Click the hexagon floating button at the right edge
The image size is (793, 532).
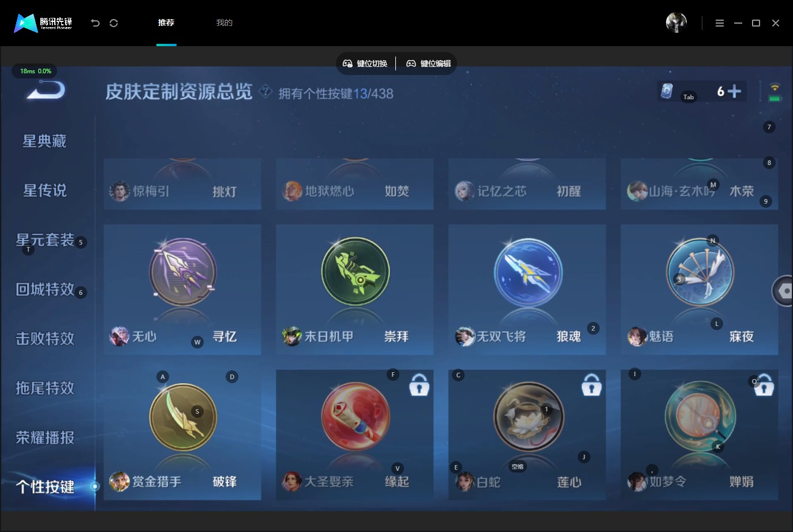click(x=784, y=291)
